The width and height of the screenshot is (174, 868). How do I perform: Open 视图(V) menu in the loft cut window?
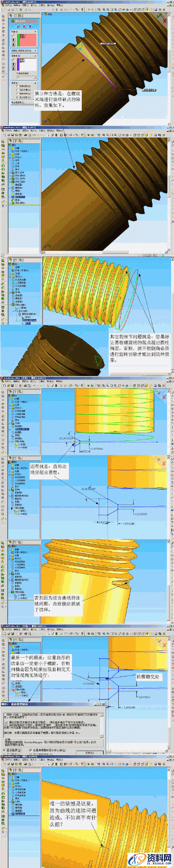[25, 5]
